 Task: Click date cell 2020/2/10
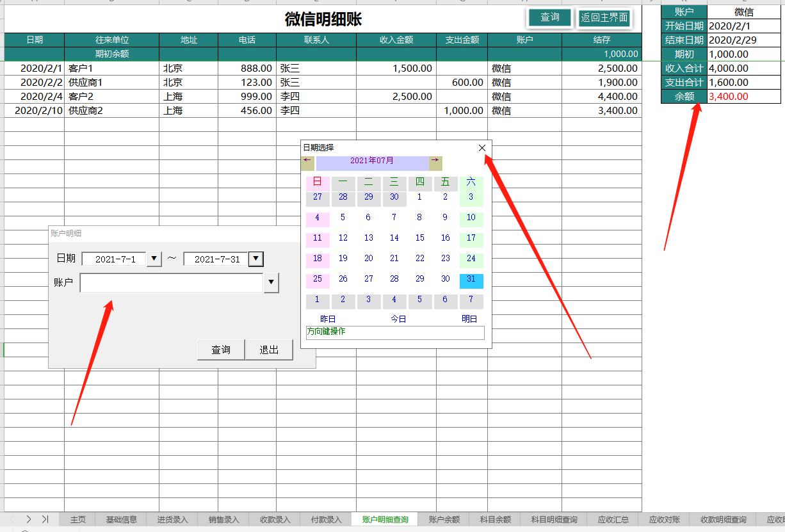coord(35,110)
